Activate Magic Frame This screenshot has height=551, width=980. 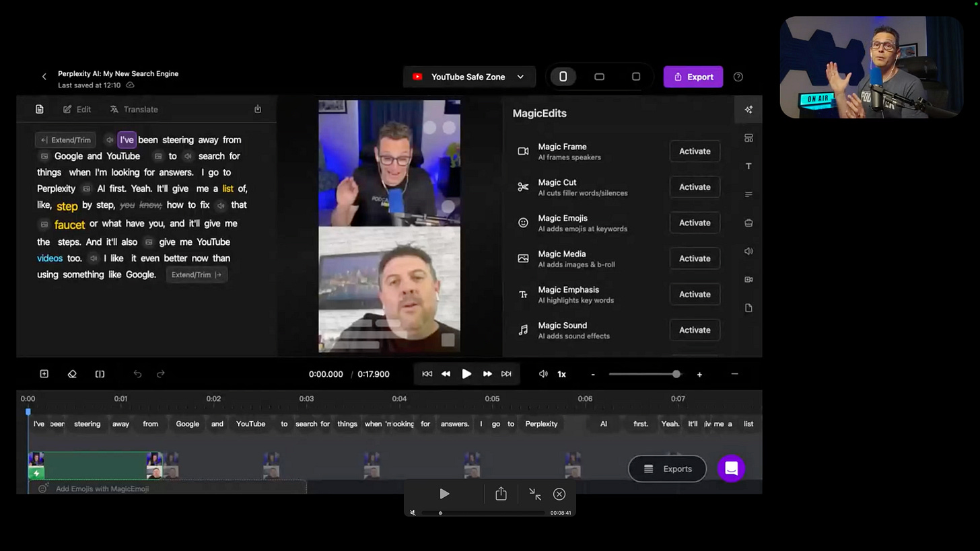[x=695, y=151]
